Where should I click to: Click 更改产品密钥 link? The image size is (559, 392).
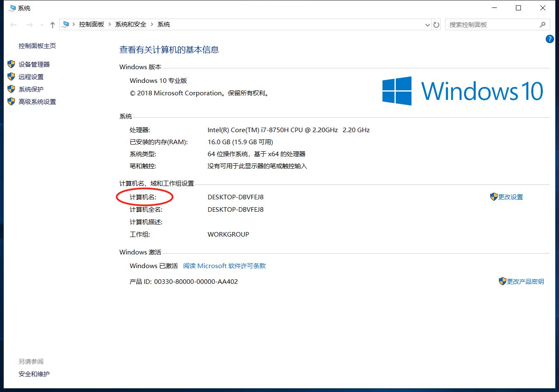pyautogui.click(x=525, y=282)
